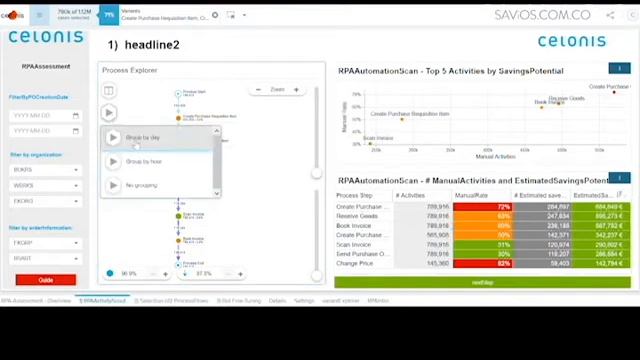Click the Zoom plus button in Process Explorer
The image size is (640, 360).
296,89
